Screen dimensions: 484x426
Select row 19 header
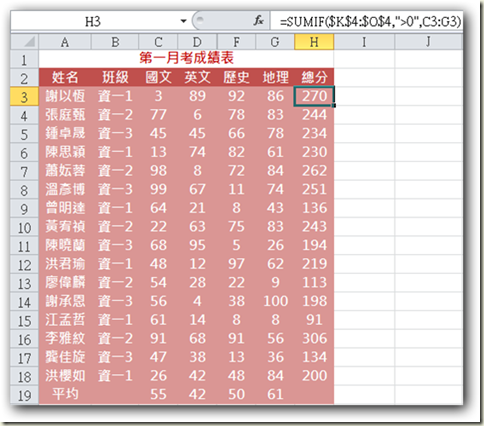[x=25, y=395]
